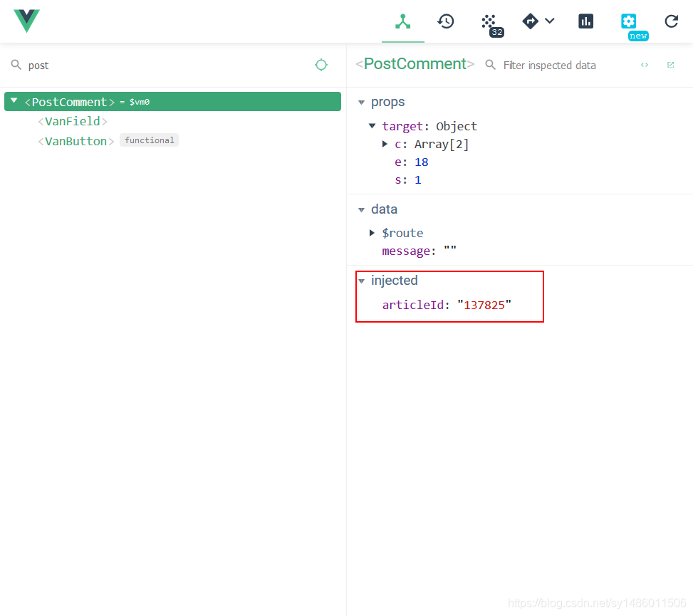The width and height of the screenshot is (693, 616).
Task: Expand the c: Array[2] property
Action: (x=385, y=144)
